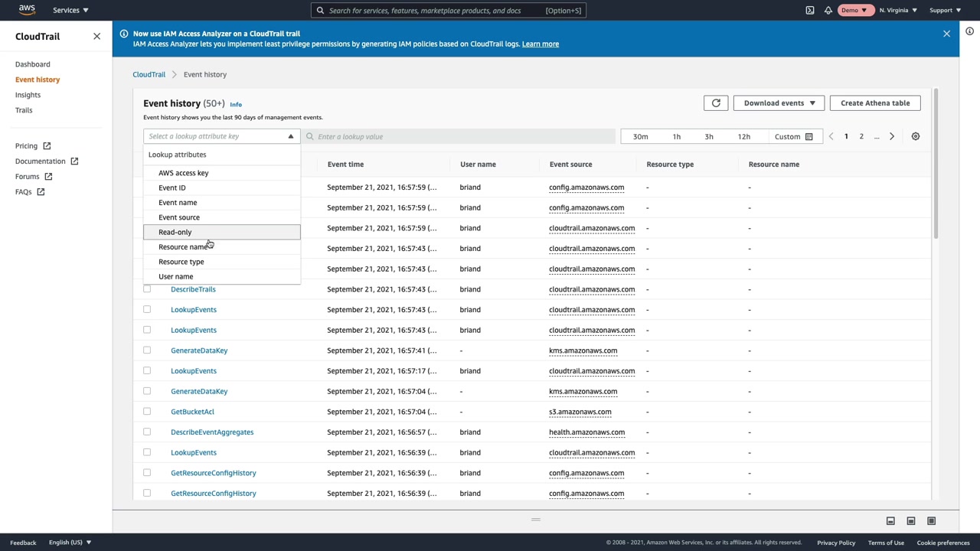Click the refresh events icon button

[x=716, y=103]
